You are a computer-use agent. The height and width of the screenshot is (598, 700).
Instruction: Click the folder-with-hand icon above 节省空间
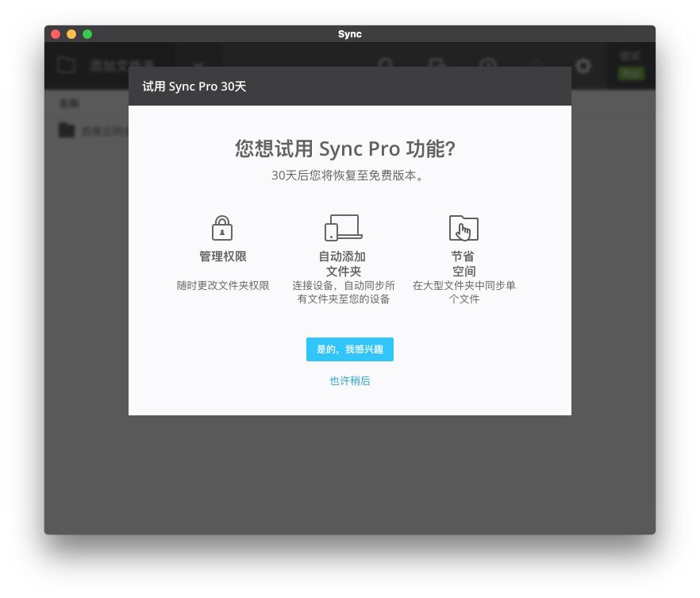(x=463, y=228)
